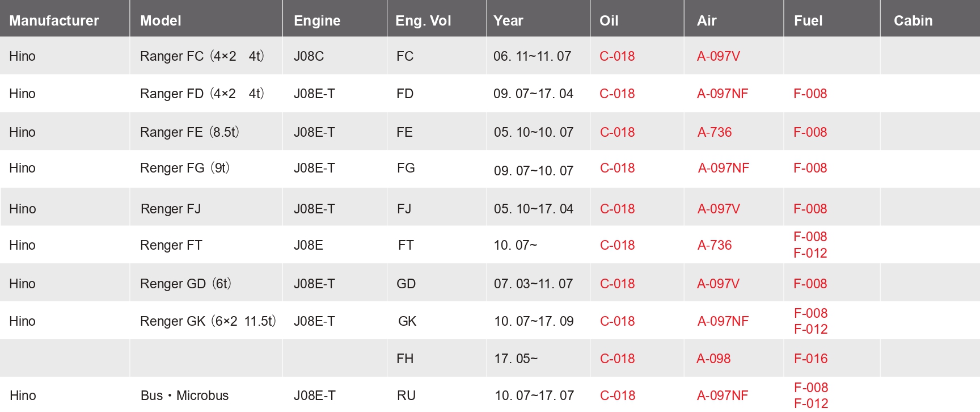Open C-018 oil filter in Bus・Microbus row

click(618, 396)
